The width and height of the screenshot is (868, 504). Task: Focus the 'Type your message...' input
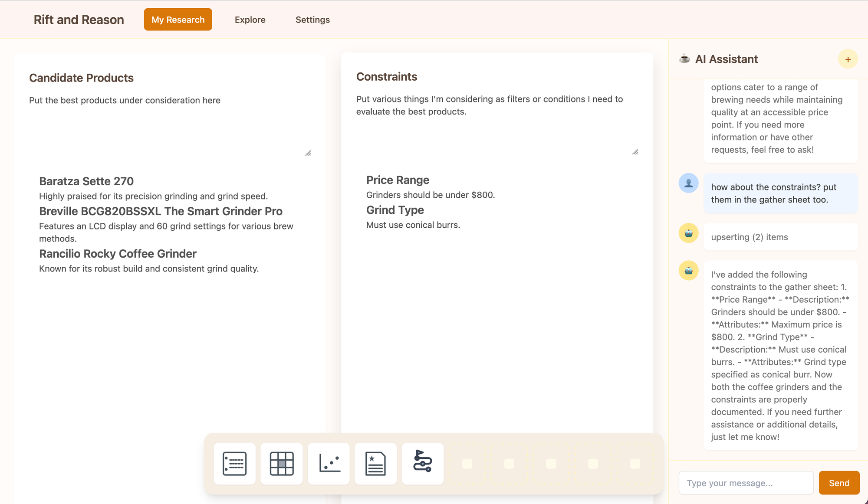tap(746, 483)
